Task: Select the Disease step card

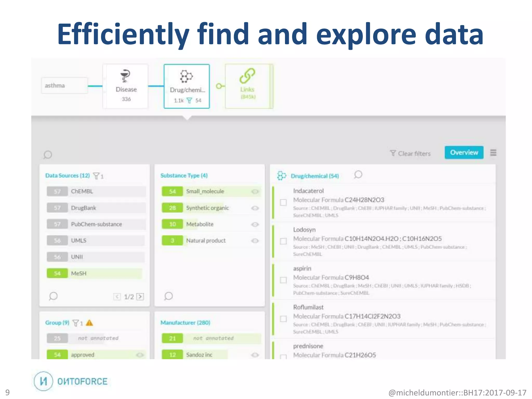Action: pos(126,86)
